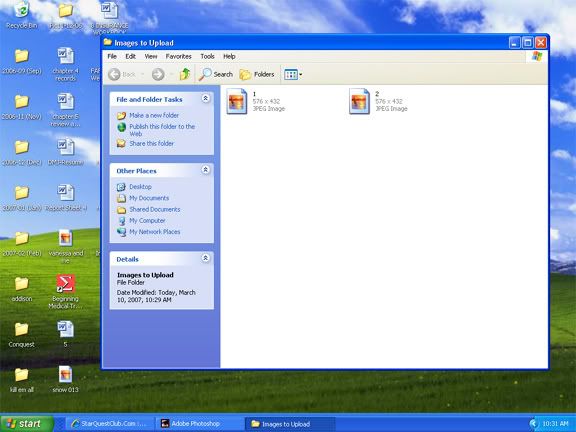This screenshot has width=576, height=432.
Task: Open the Tools menu
Action: (x=207, y=56)
